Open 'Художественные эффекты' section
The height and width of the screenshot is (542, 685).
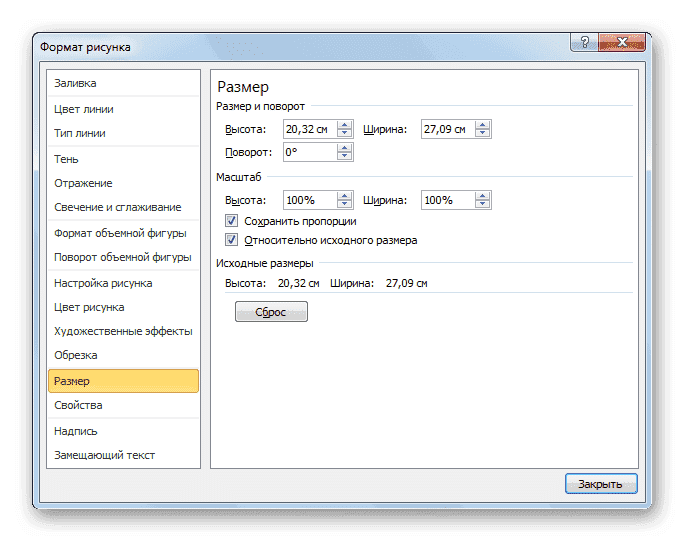coord(122,331)
